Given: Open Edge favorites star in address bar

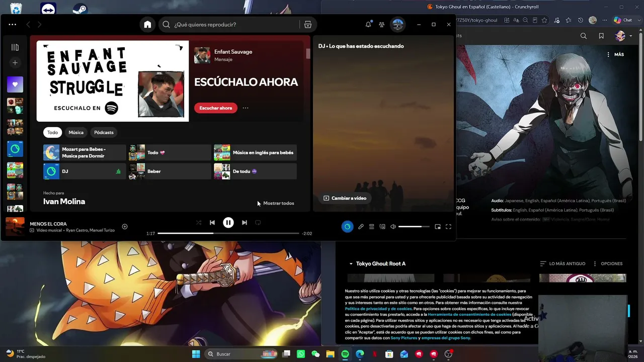Looking at the screenshot, I should [544, 20].
